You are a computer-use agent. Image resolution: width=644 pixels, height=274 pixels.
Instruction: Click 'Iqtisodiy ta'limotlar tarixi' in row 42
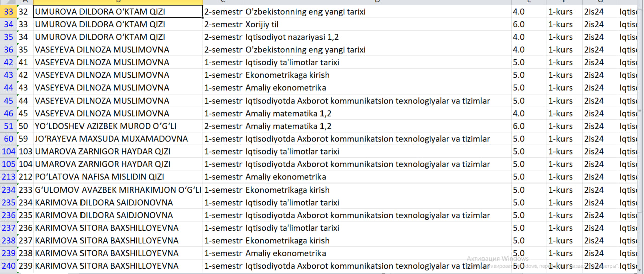click(x=377, y=62)
